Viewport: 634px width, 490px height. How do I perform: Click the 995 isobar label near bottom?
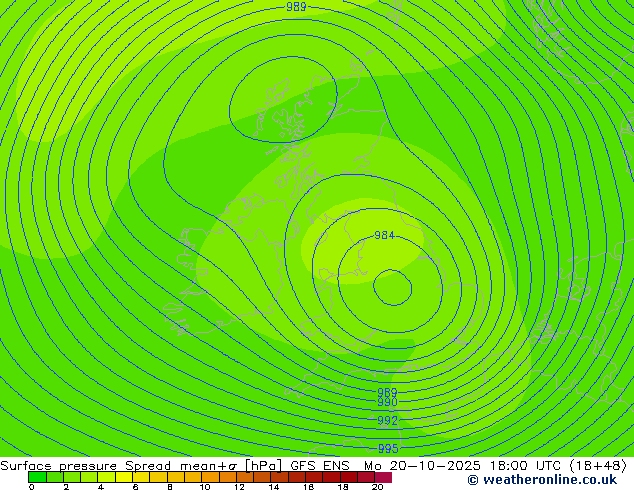pos(388,448)
